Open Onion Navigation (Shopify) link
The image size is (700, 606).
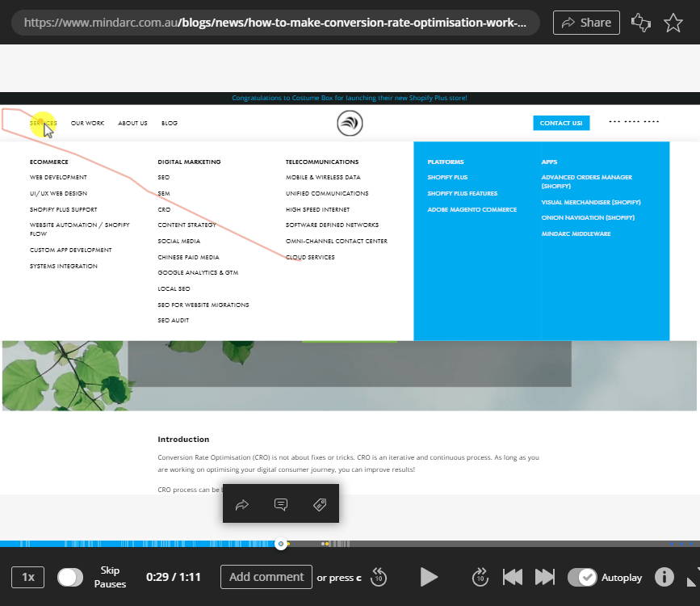click(x=588, y=217)
